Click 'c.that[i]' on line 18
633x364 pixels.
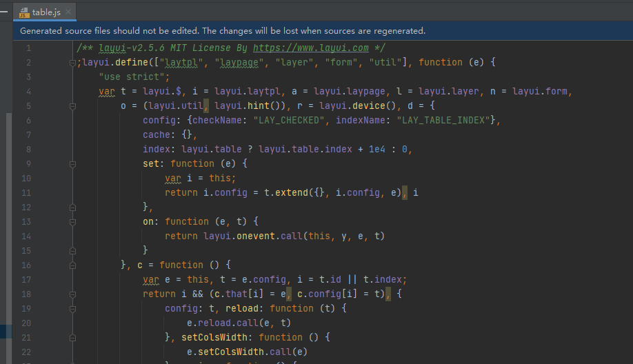click(x=239, y=294)
